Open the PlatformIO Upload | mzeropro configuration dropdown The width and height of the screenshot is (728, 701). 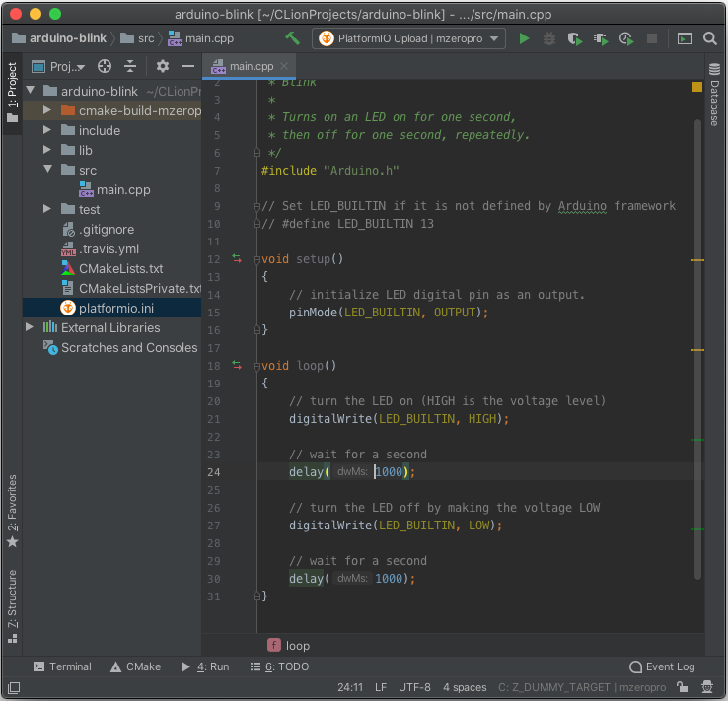408,38
